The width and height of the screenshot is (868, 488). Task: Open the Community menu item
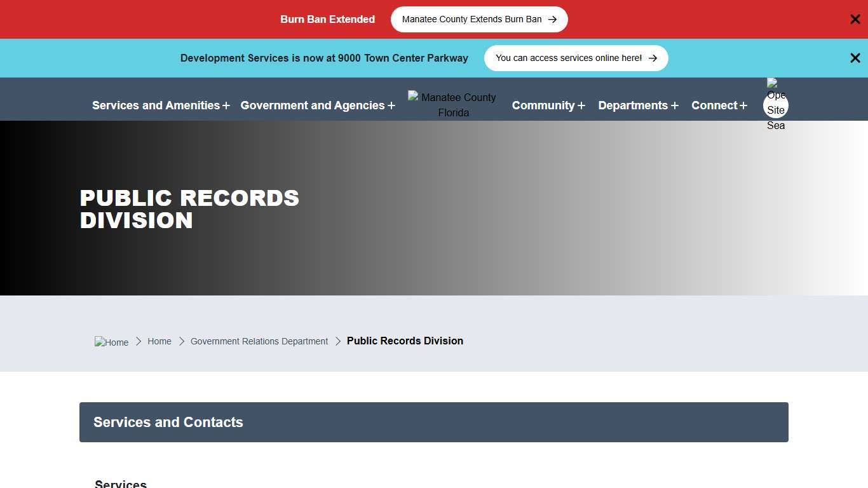pyautogui.click(x=544, y=105)
